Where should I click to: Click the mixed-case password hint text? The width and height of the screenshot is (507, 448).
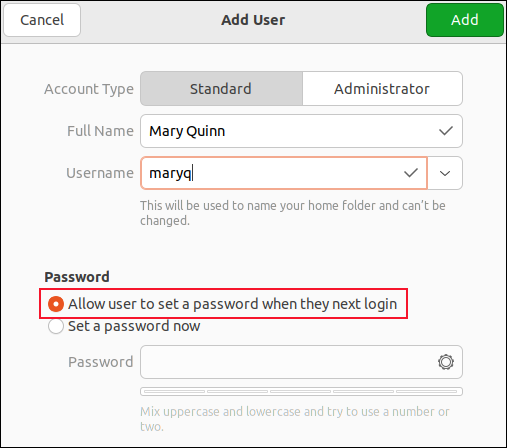tap(295, 419)
